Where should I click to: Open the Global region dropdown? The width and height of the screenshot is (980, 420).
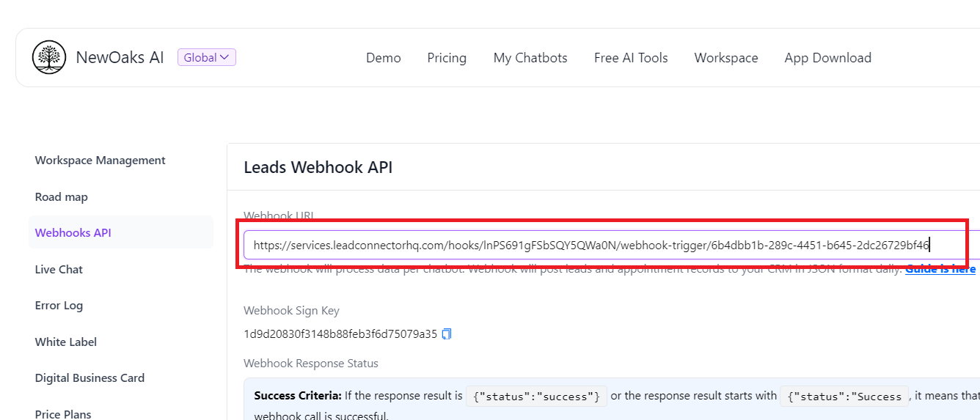coord(206,57)
